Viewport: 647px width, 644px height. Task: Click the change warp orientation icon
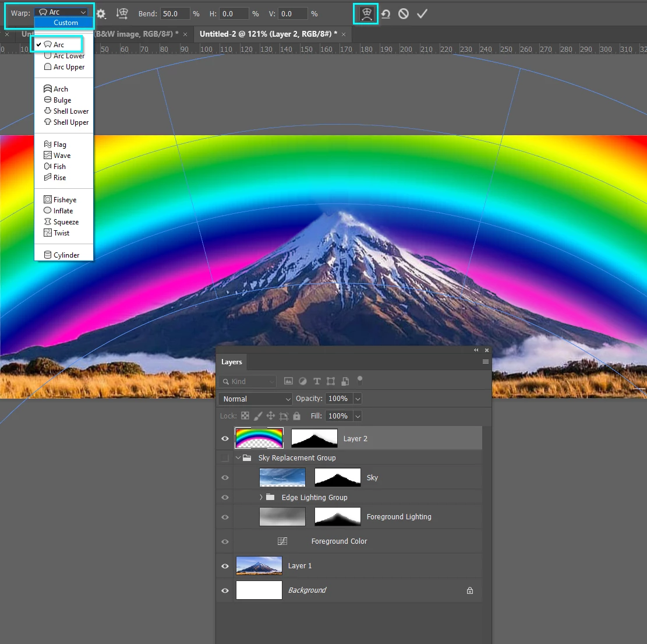click(x=122, y=13)
